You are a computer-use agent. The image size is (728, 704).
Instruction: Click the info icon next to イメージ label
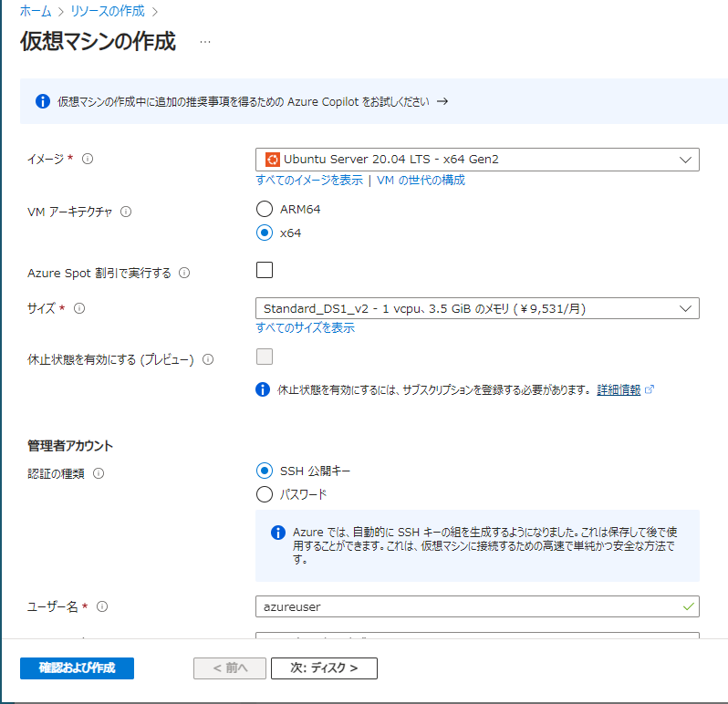tap(88, 159)
